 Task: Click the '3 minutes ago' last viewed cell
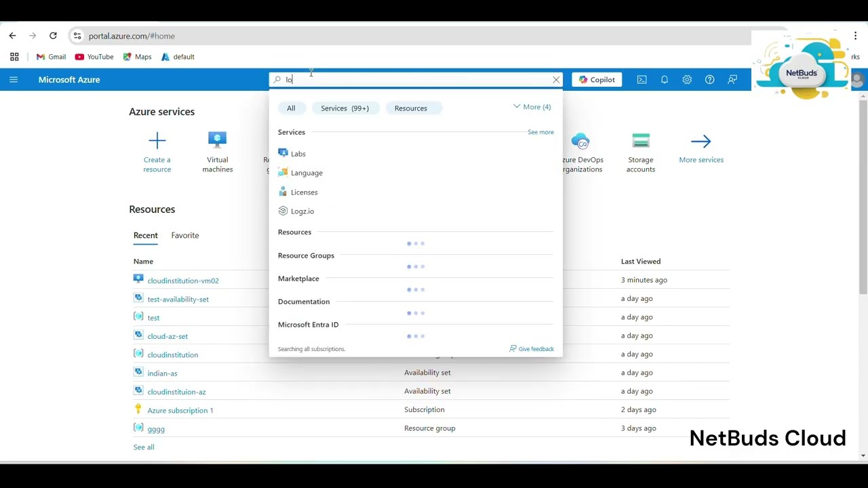point(644,280)
